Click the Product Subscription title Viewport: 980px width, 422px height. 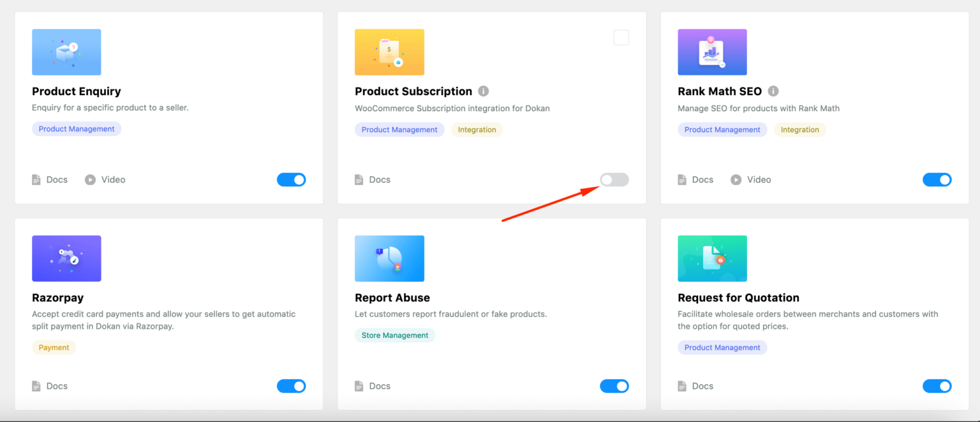413,91
